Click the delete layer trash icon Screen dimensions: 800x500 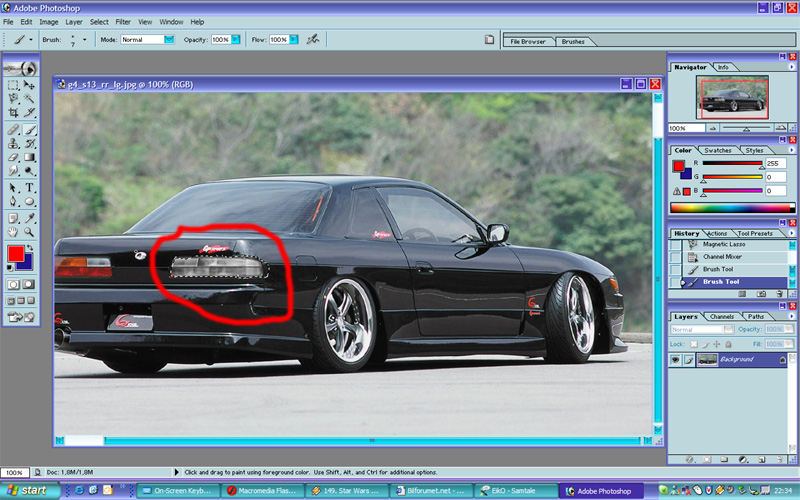(781, 459)
